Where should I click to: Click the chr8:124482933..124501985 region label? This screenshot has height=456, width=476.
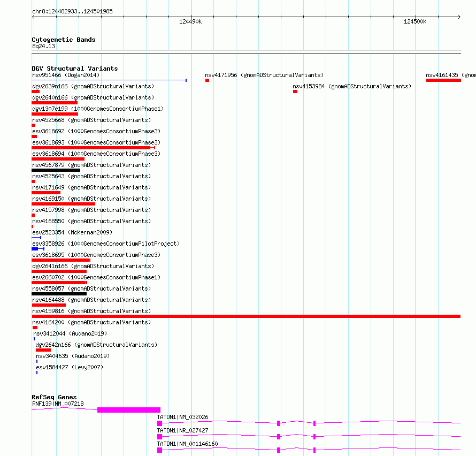pyautogui.click(x=72, y=11)
